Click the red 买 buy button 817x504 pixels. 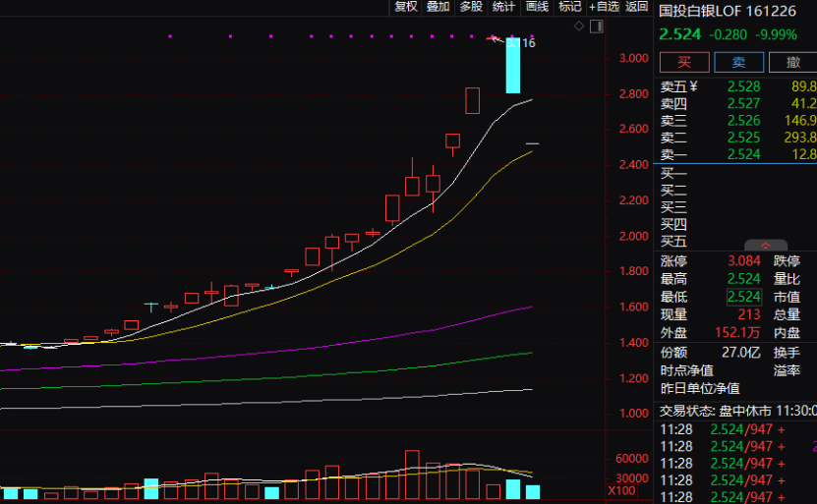pyautogui.click(x=684, y=63)
